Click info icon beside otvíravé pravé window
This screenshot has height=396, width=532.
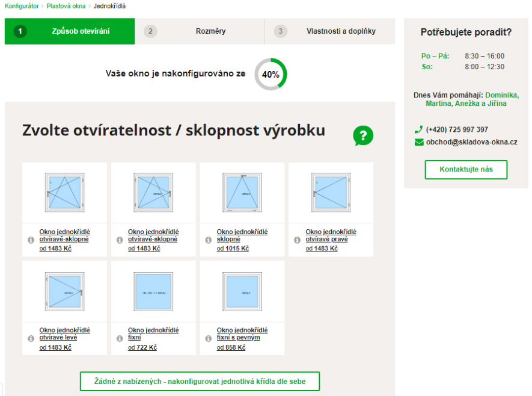tap(297, 240)
